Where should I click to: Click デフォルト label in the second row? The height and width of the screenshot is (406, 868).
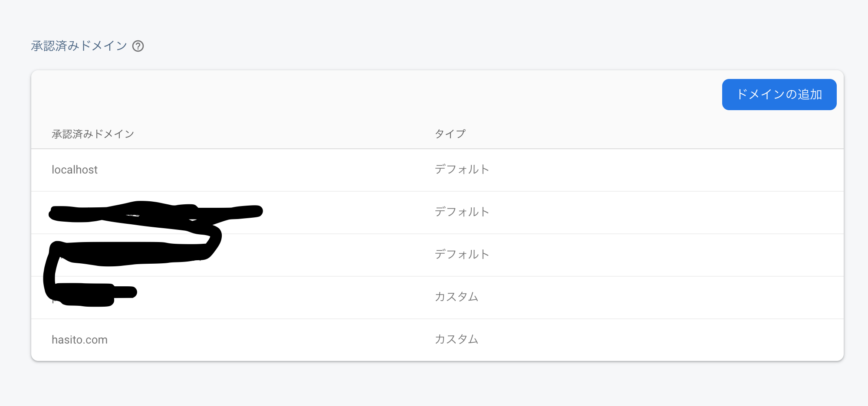click(461, 212)
